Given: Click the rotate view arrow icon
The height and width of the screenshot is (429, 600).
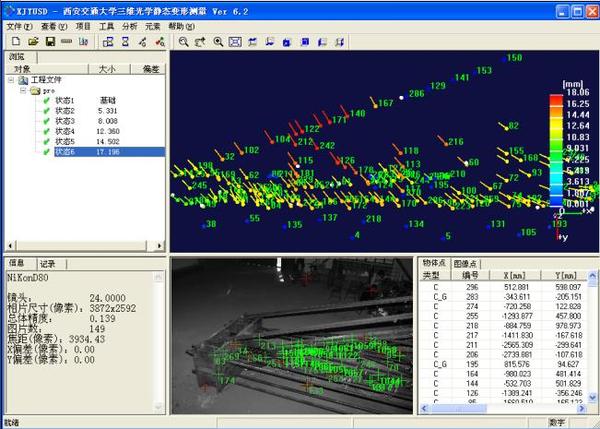Looking at the screenshot, I should [200, 42].
